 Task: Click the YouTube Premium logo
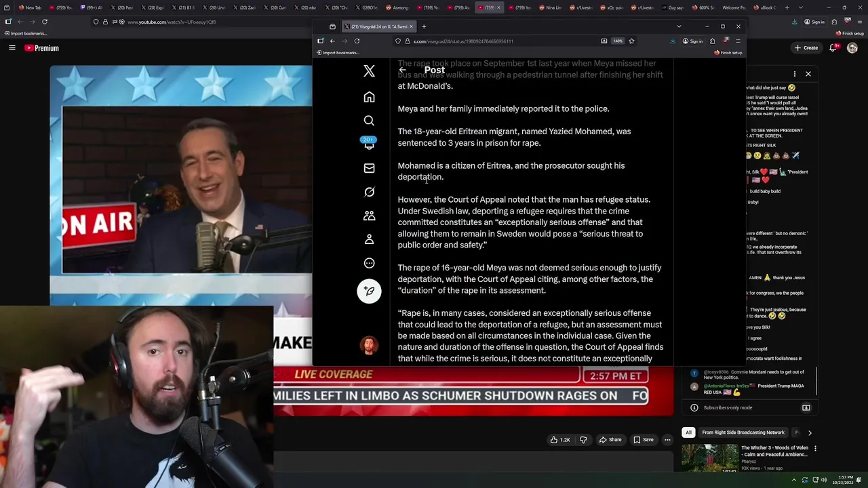click(42, 47)
